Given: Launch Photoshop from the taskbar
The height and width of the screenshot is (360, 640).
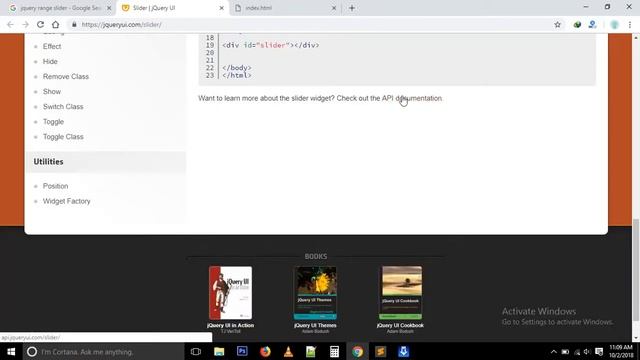Looking at the screenshot, I should click(x=242, y=351).
